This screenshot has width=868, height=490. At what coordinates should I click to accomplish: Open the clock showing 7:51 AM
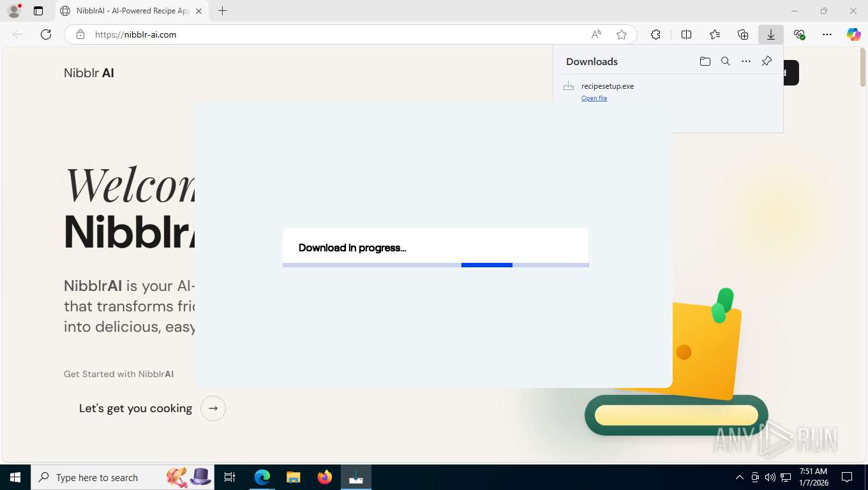[813, 477]
